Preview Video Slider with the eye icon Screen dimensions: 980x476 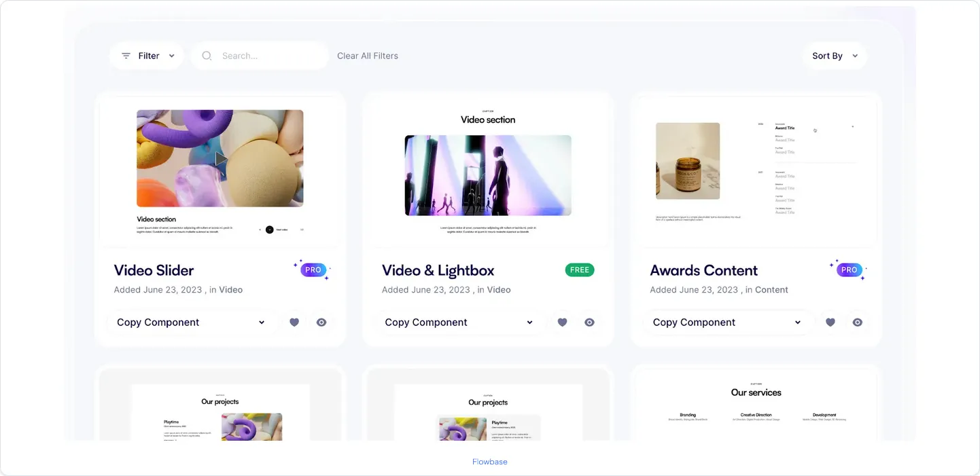[x=321, y=323]
